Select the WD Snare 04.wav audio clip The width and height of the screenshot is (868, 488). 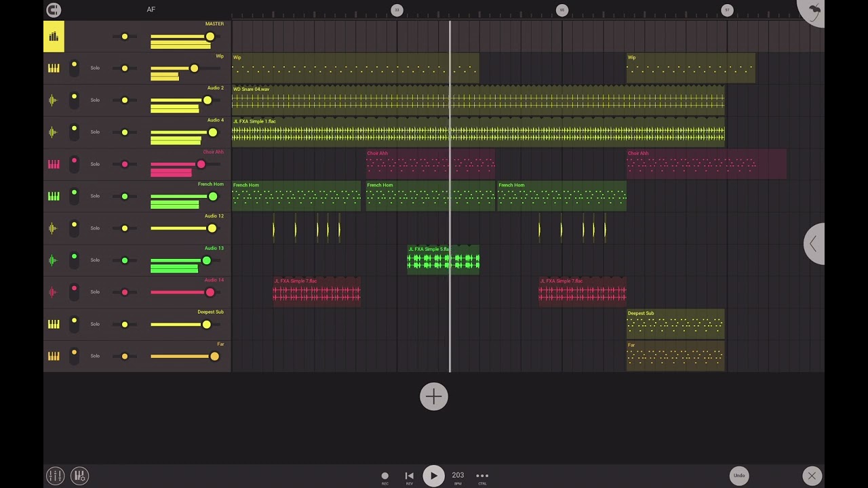pos(478,100)
